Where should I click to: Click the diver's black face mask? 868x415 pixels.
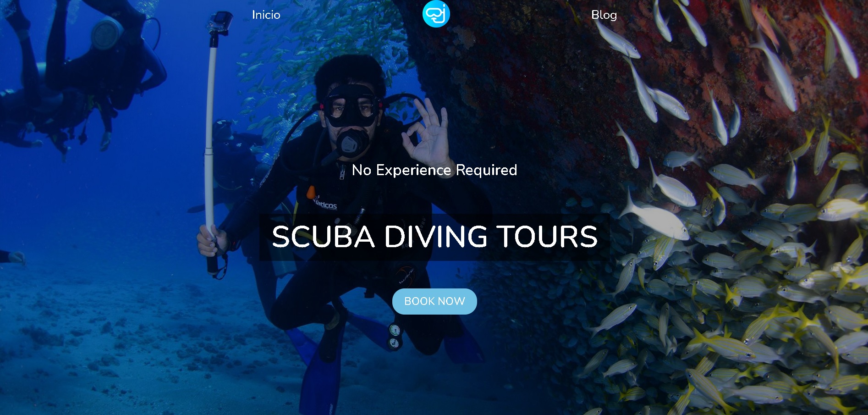click(352, 105)
